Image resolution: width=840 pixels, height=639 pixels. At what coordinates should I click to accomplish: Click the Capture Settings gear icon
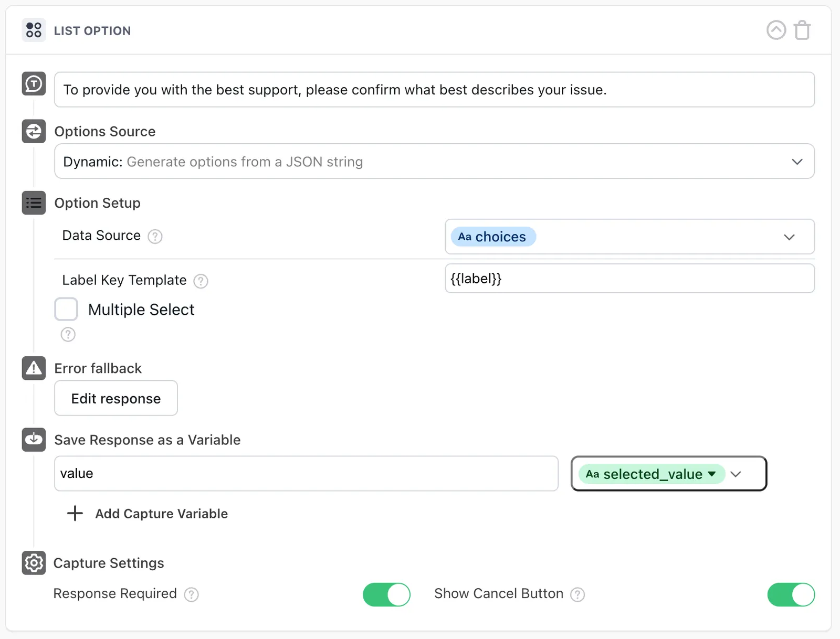(34, 563)
